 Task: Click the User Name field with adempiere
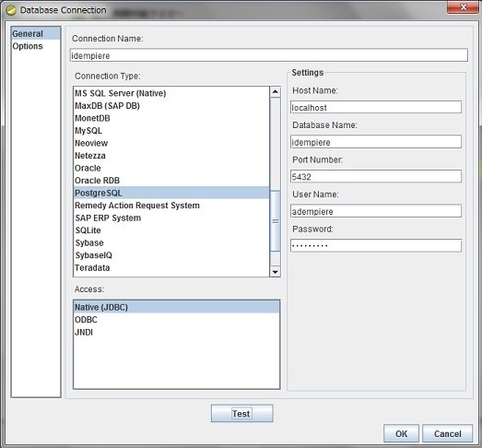[376, 211]
